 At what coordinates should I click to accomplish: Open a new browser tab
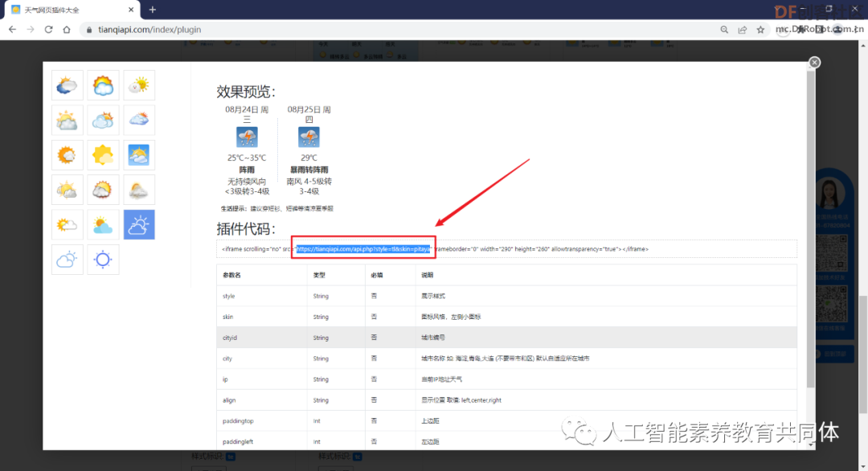(x=152, y=10)
